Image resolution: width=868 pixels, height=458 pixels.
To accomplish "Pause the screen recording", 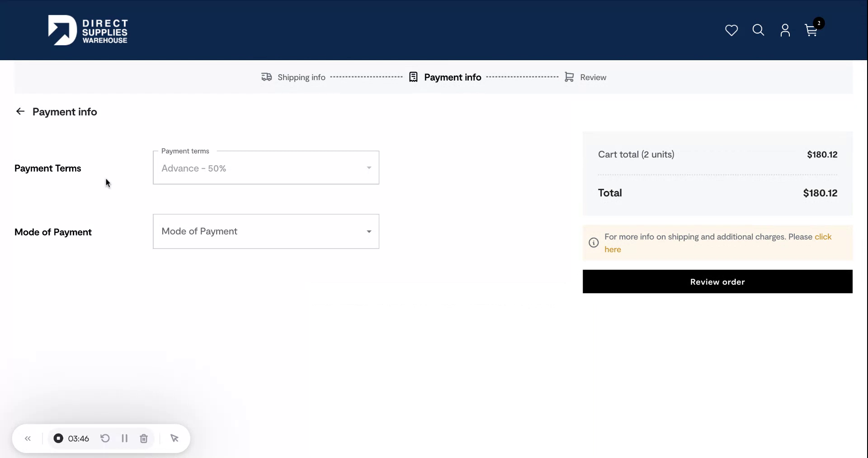I will click(x=124, y=439).
